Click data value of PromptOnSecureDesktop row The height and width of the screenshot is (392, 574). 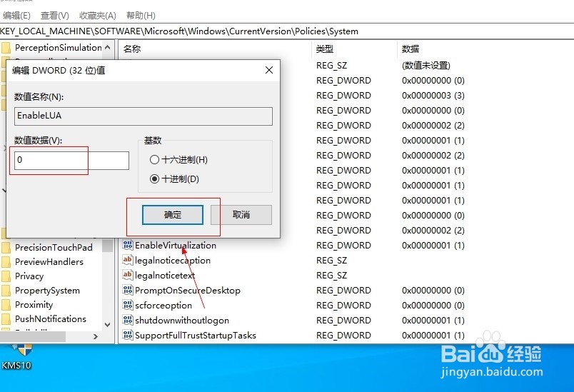point(433,290)
